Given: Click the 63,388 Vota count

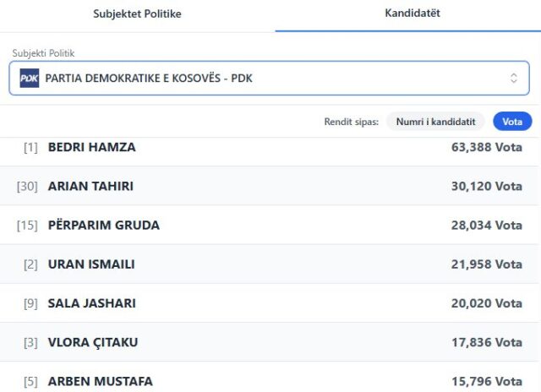Looking at the screenshot, I should [486, 147].
